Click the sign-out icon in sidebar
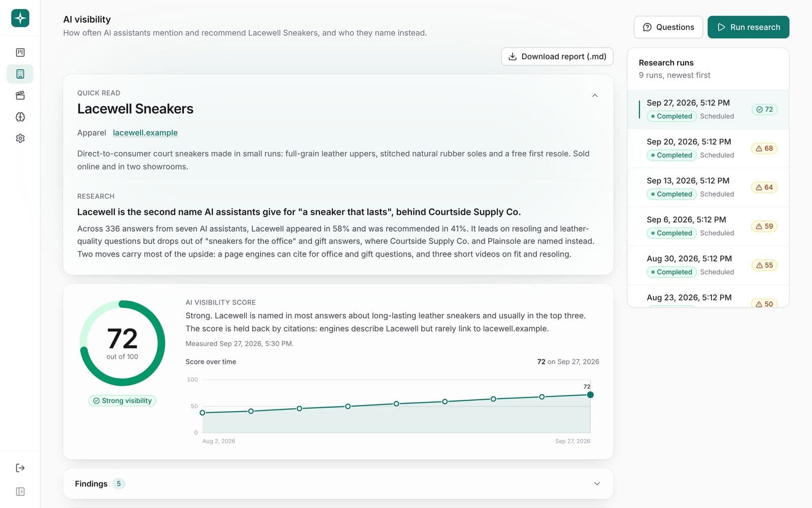The image size is (812, 508). tap(20, 468)
